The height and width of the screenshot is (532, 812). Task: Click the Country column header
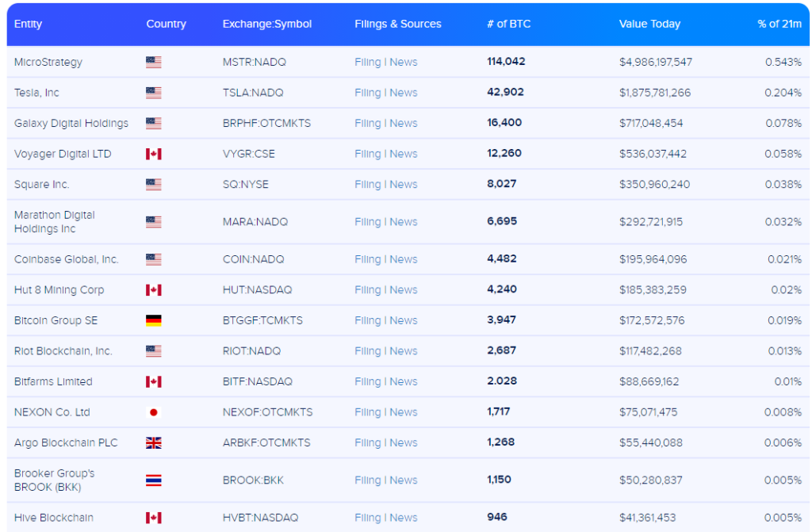coord(166,24)
